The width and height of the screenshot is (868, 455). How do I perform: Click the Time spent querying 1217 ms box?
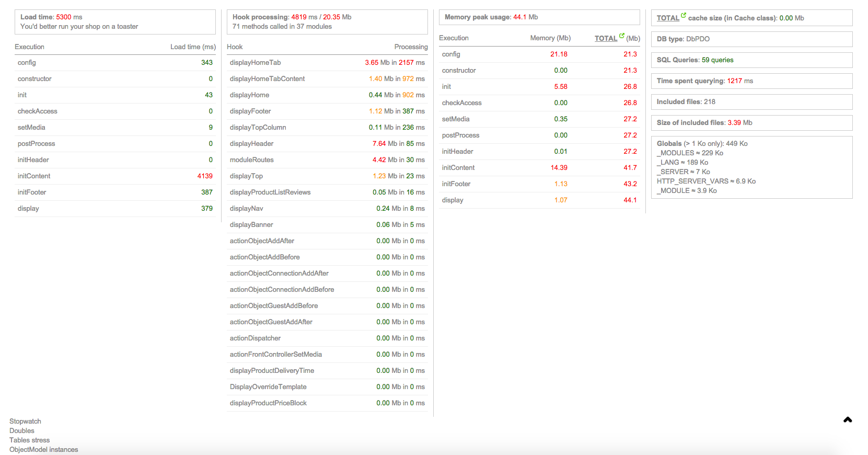[752, 81]
